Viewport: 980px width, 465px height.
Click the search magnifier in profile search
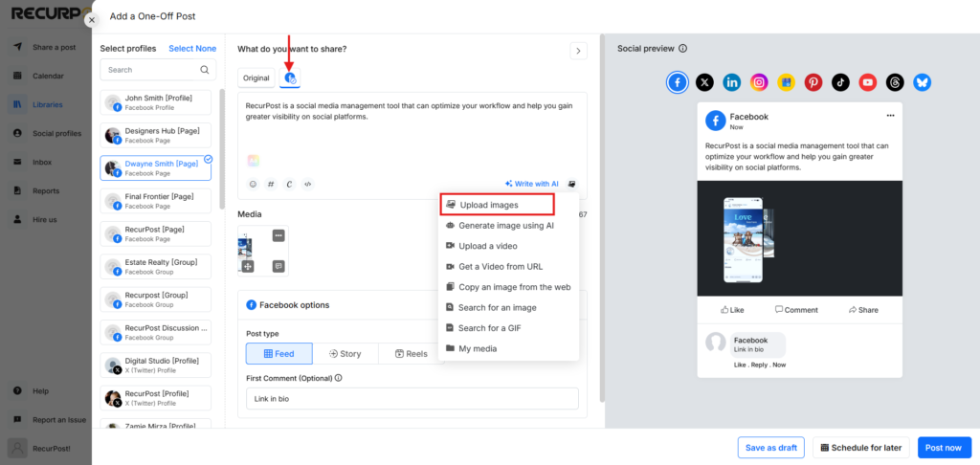coord(205,70)
